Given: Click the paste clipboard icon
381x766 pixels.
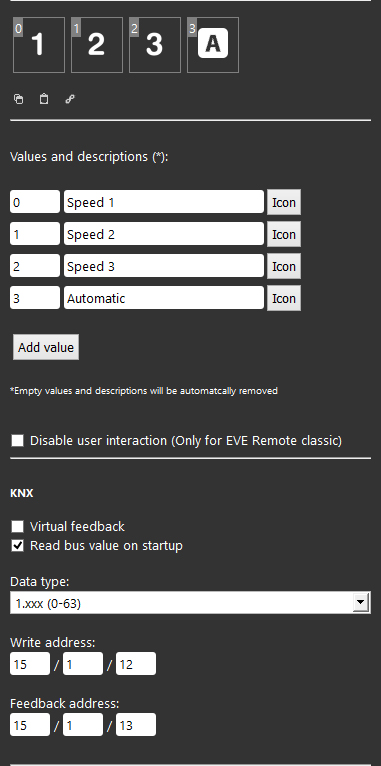Looking at the screenshot, I should tap(44, 99).
